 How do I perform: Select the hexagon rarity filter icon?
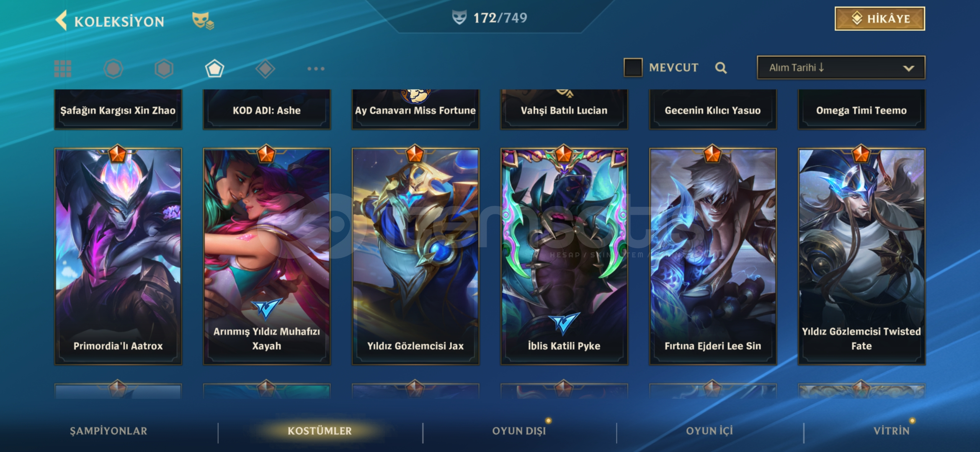(164, 69)
